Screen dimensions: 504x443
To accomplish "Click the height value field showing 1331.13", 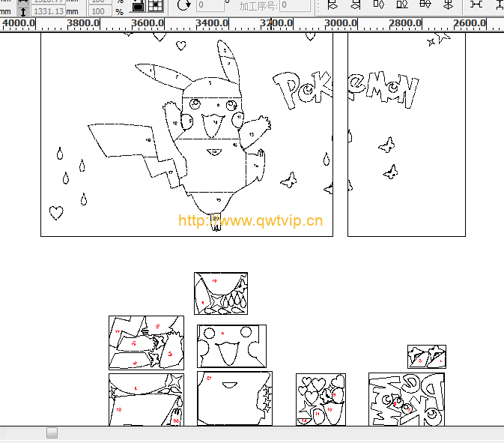I will (x=48, y=11).
